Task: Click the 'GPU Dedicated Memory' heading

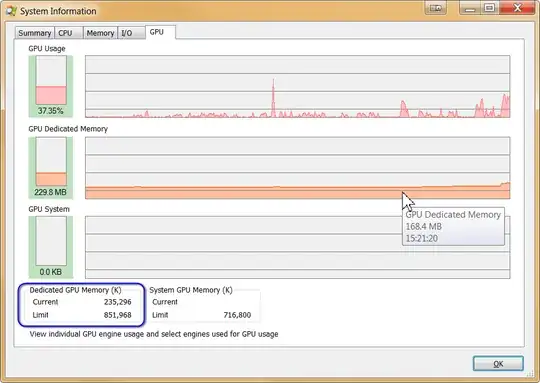Action: point(68,129)
